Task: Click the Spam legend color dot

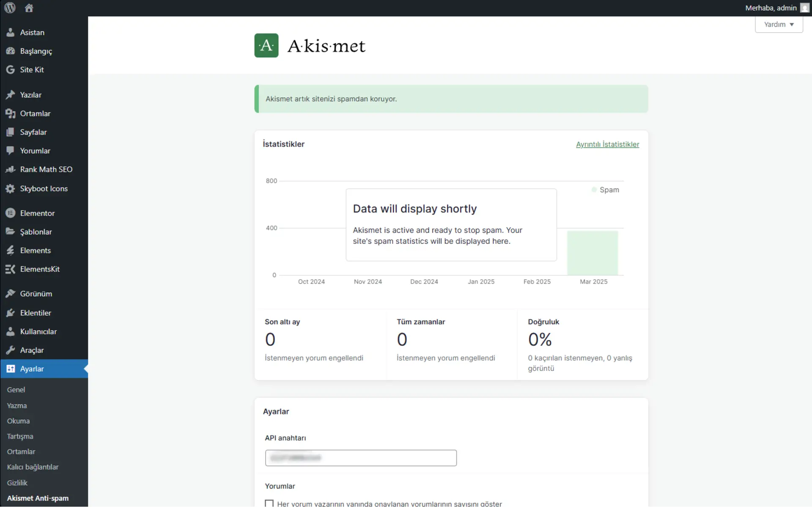Action: [594, 190]
